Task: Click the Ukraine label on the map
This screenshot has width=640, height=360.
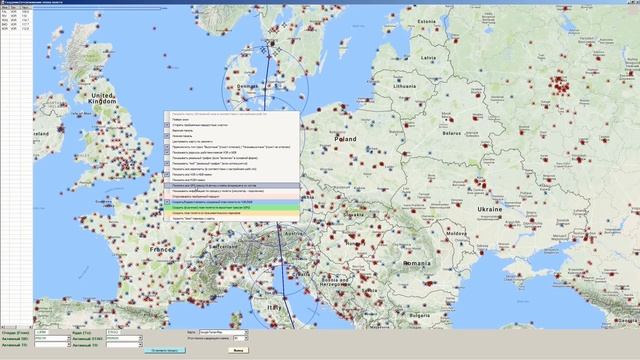Action: pyautogui.click(x=490, y=209)
